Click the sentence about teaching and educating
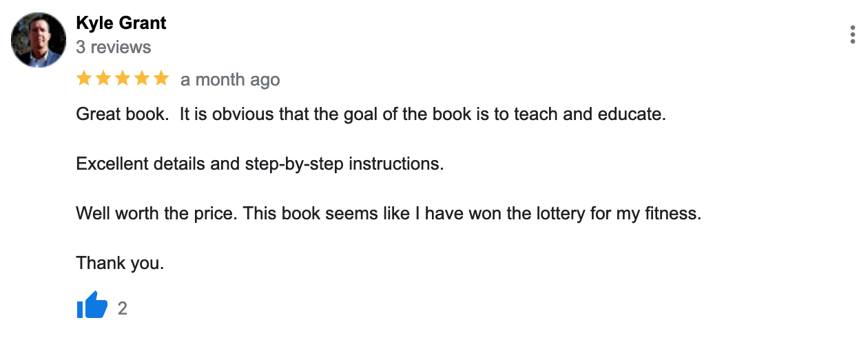This screenshot has height=338, width=868. (423, 115)
